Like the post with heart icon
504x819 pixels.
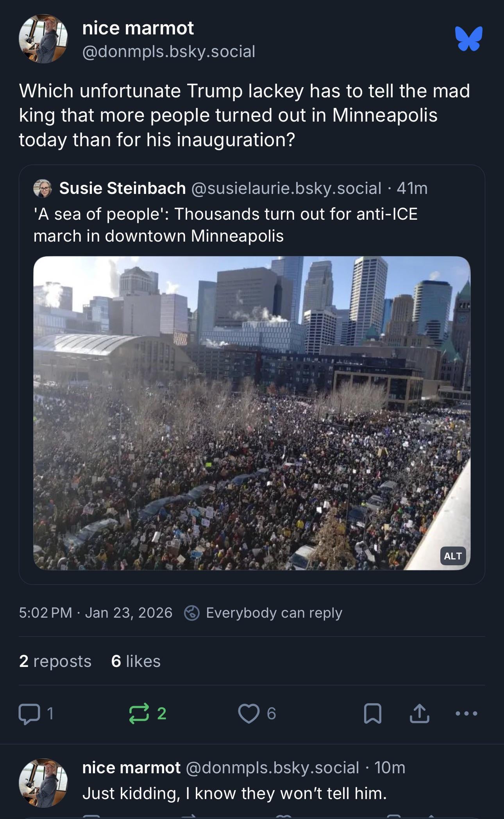tap(249, 713)
